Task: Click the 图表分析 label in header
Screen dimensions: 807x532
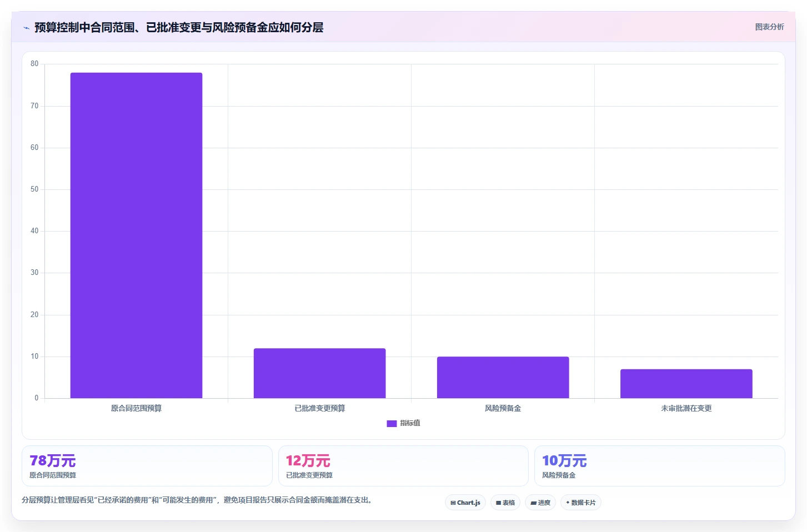Action: coord(769,27)
